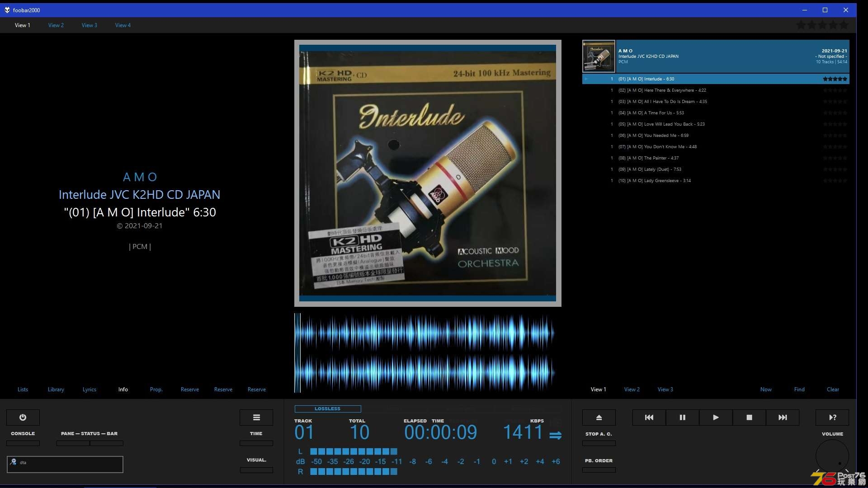
Task: Select track "(07) [A M O] You Don't Know Me"
Action: [x=716, y=147]
